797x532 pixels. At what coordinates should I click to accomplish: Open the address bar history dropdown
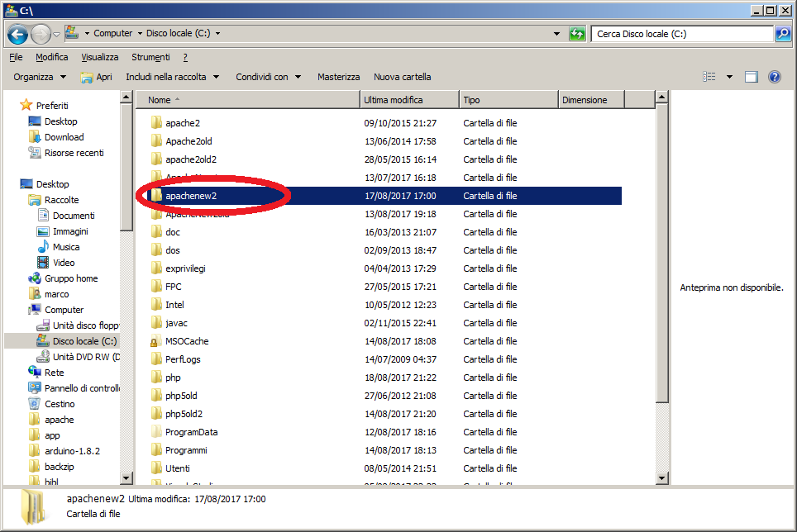(557, 34)
